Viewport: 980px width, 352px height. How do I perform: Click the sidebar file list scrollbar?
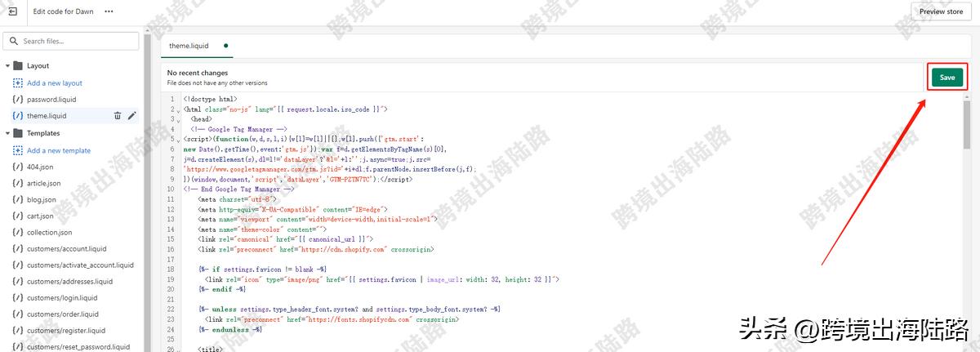click(x=148, y=192)
